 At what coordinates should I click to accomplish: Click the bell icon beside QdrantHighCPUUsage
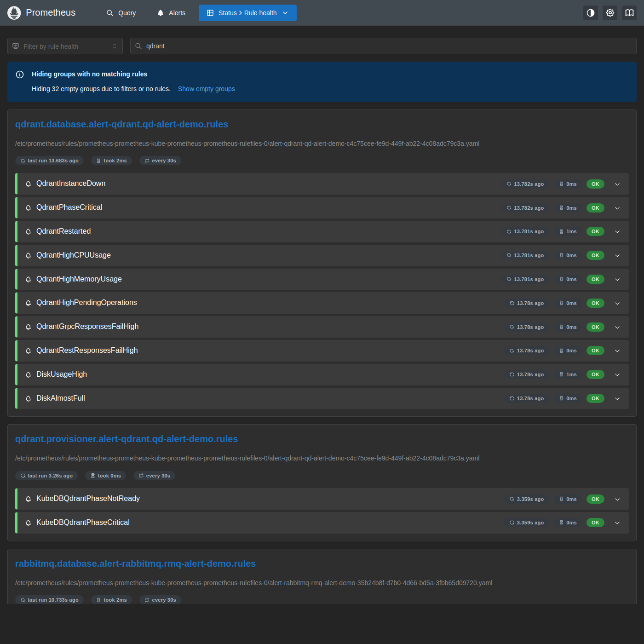click(x=28, y=255)
